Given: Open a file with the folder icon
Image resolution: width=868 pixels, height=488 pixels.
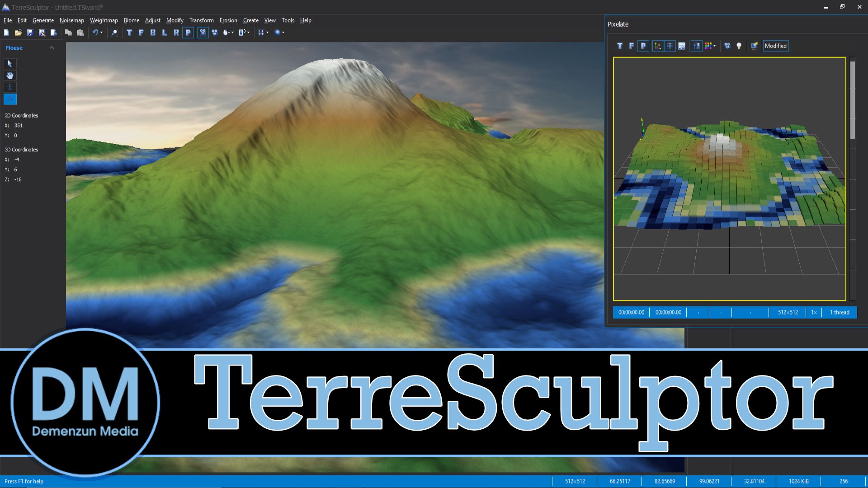Looking at the screenshot, I should click(18, 33).
